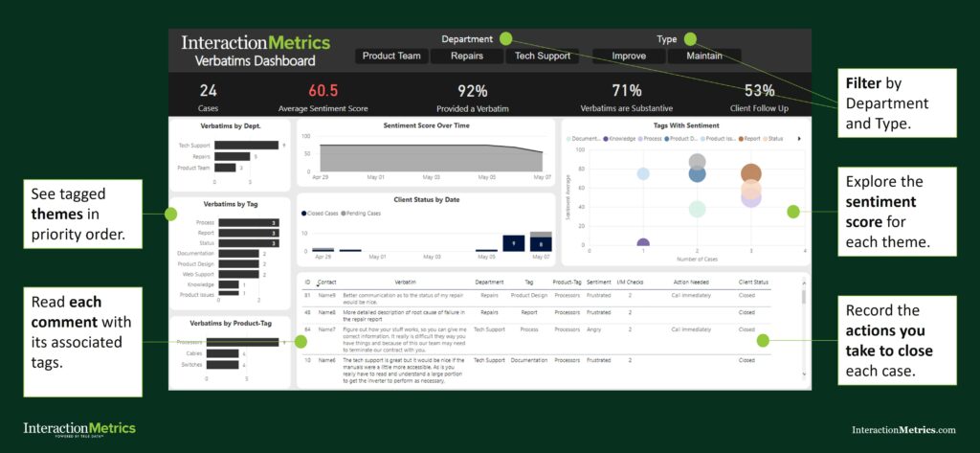The width and height of the screenshot is (980, 453).
Task: Toggle Product Iss... legend item in scatter chart
Action: click(x=718, y=139)
